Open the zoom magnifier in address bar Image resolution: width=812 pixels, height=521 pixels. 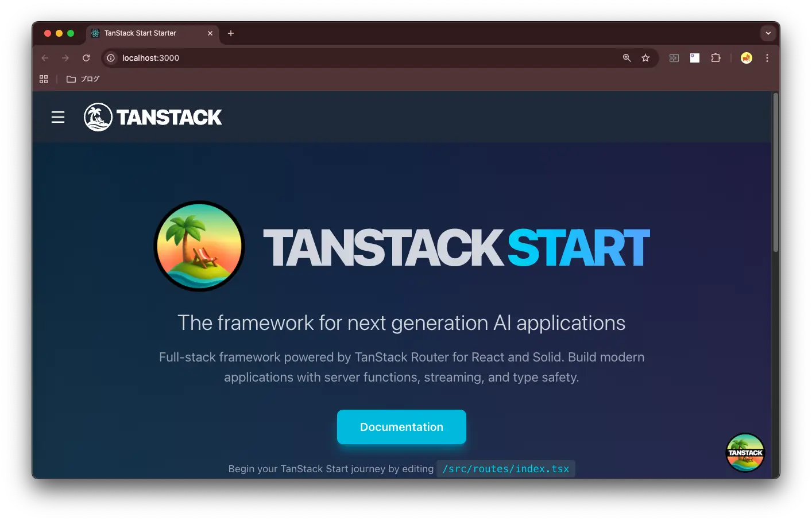click(x=627, y=58)
